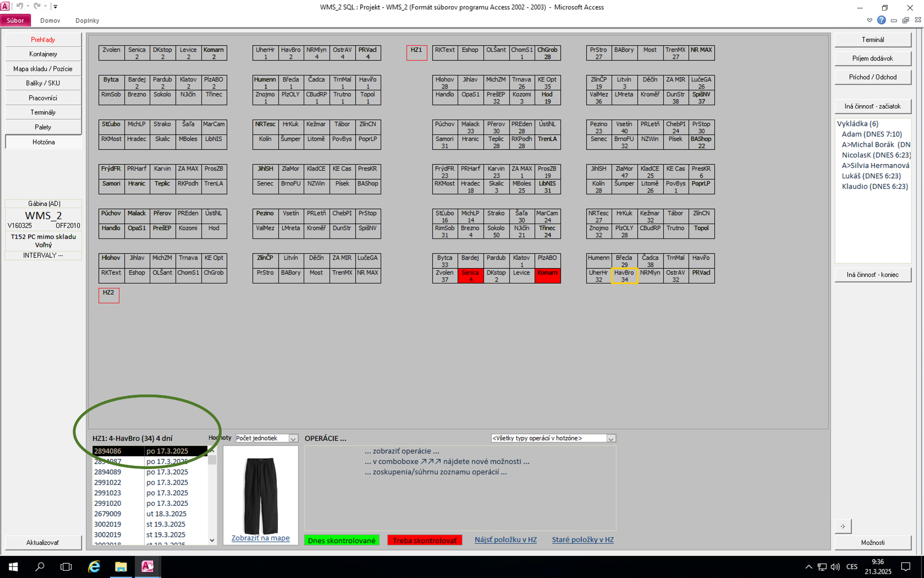
Task: Click the green Dnes skontrolované legend box
Action: [x=341, y=540]
